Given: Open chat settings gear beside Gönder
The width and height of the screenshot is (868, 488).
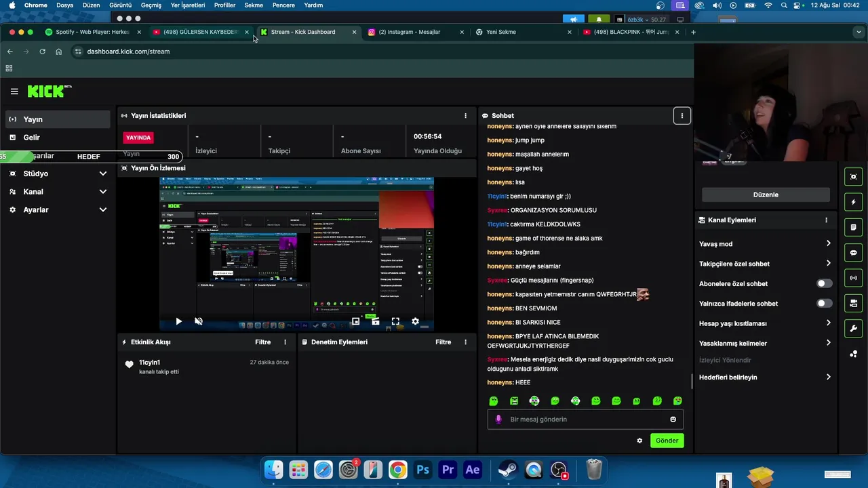Looking at the screenshot, I should 639,441.
